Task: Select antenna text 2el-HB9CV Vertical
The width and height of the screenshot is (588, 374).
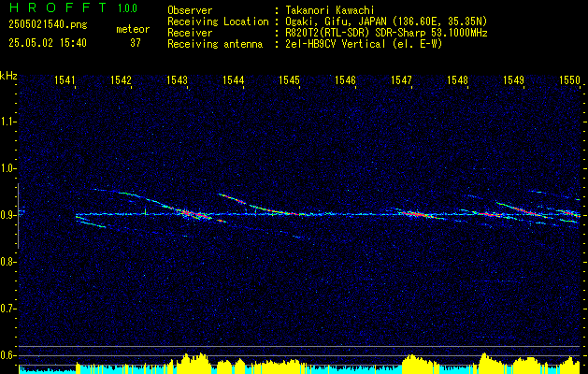Action: click(x=336, y=44)
